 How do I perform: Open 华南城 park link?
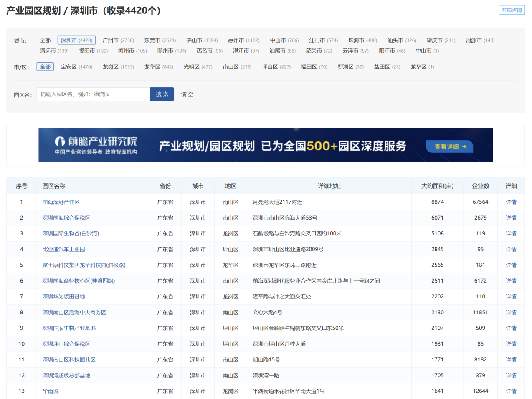click(x=50, y=391)
